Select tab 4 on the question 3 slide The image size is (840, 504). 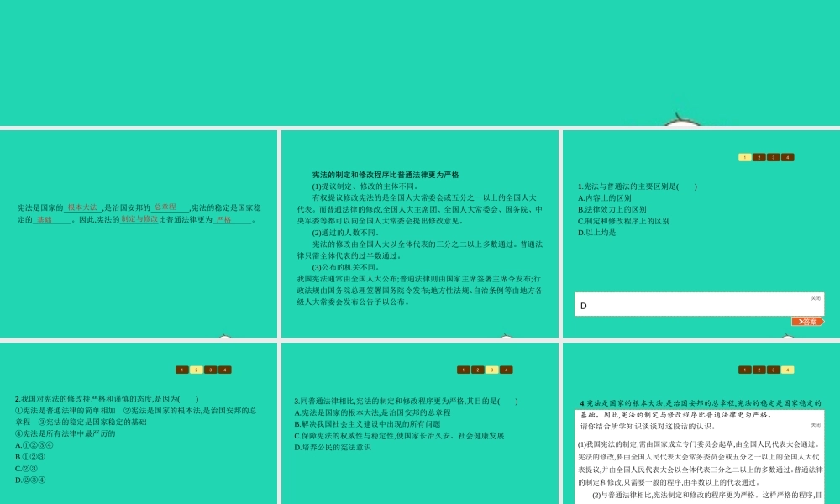[x=507, y=370]
